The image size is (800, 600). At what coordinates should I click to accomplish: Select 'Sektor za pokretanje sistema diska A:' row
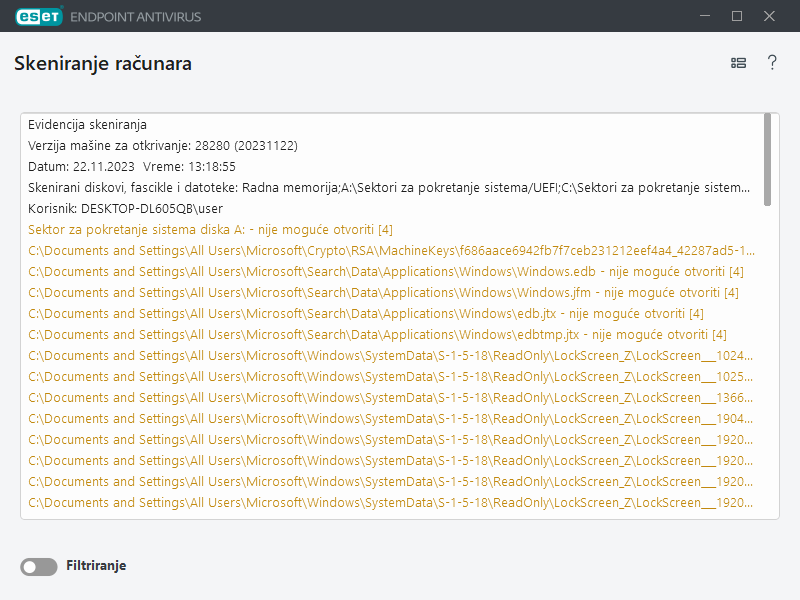210,230
